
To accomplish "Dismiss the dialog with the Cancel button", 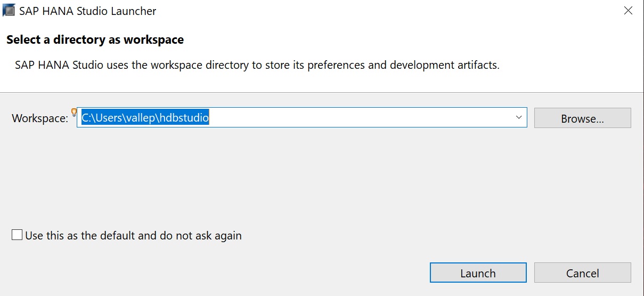I will [582, 273].
